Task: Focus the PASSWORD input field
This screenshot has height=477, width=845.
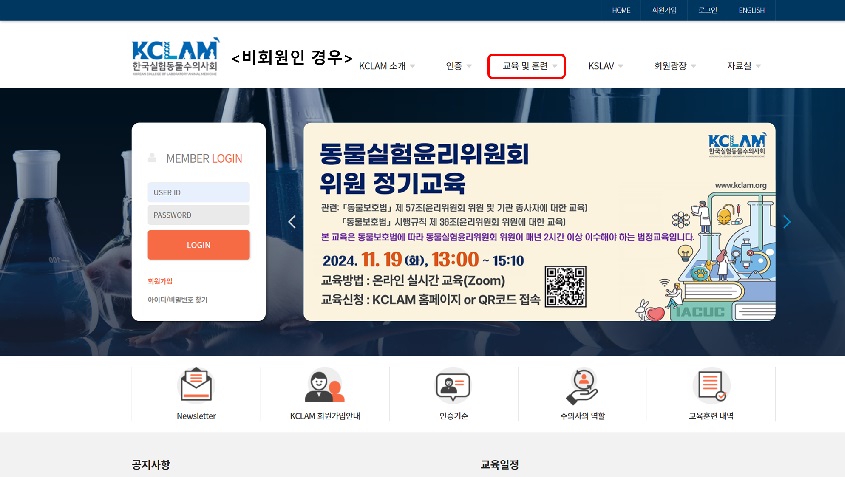Action: click(198, 215)
